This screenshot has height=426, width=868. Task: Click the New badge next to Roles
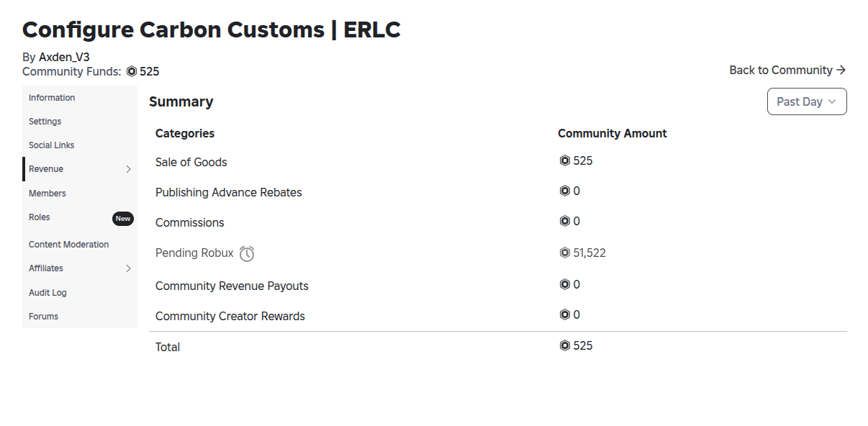click(x=123, y=219)
